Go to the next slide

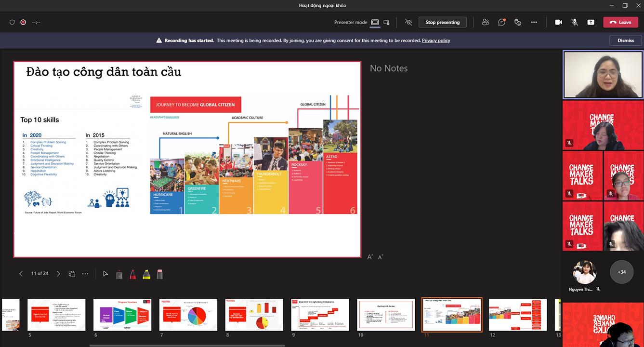[x=58, y=274]
